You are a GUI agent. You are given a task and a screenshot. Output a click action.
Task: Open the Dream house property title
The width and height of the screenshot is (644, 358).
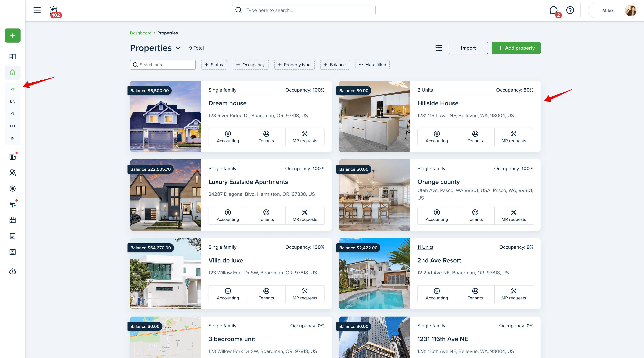point(227,103)
